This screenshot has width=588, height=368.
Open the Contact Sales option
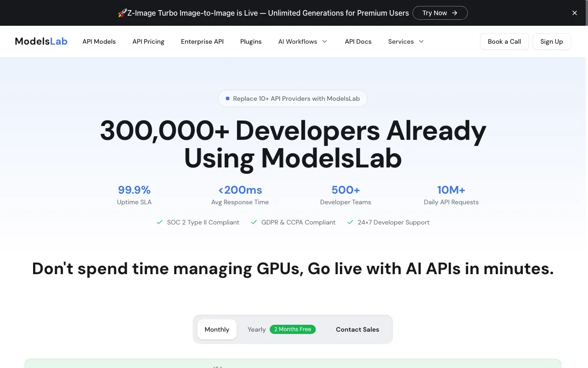point(357,329)
